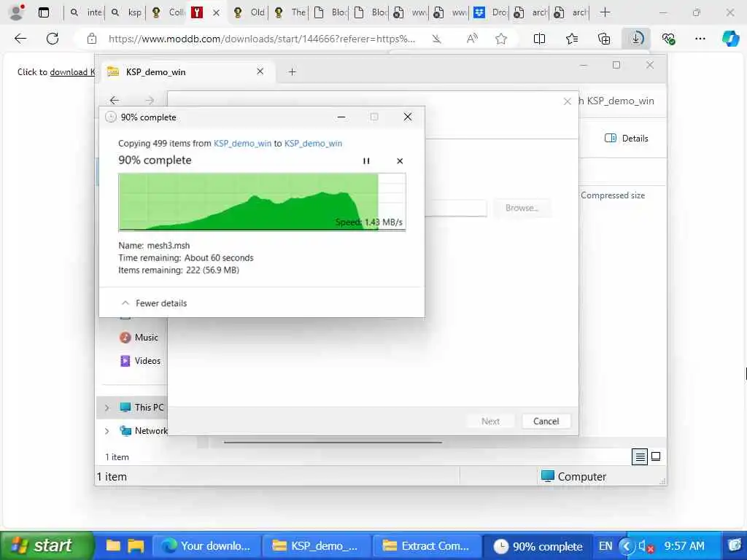This screenshot has height=560, width=747.
Task: Click the Browse... button in the extract dialog
Action: click(522, 208)
